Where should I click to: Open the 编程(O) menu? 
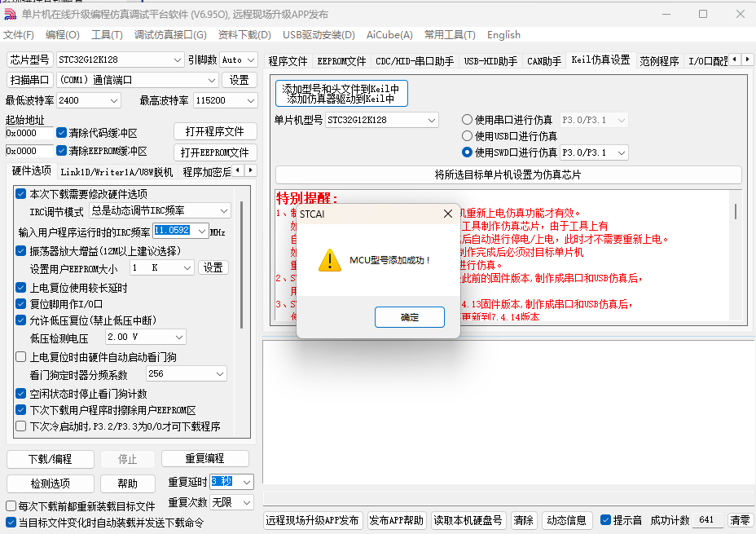click(x=62, y=35)
